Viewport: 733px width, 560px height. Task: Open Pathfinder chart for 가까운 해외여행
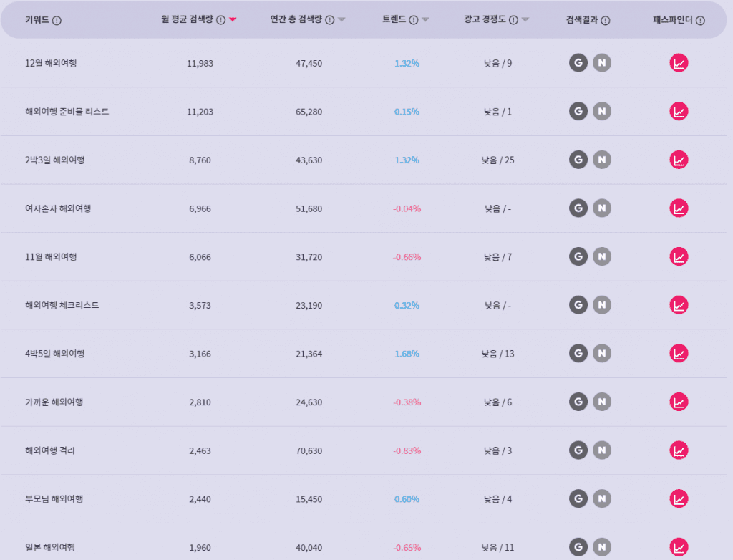679,402
